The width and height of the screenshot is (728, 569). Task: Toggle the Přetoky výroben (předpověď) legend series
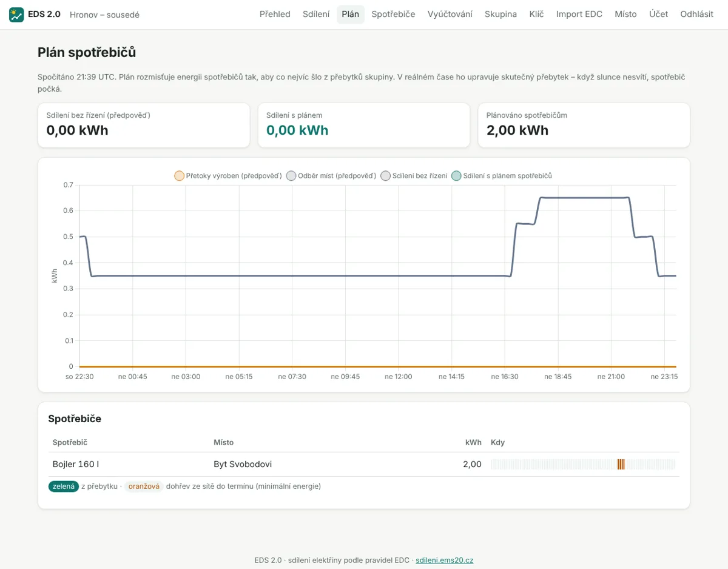228,176
